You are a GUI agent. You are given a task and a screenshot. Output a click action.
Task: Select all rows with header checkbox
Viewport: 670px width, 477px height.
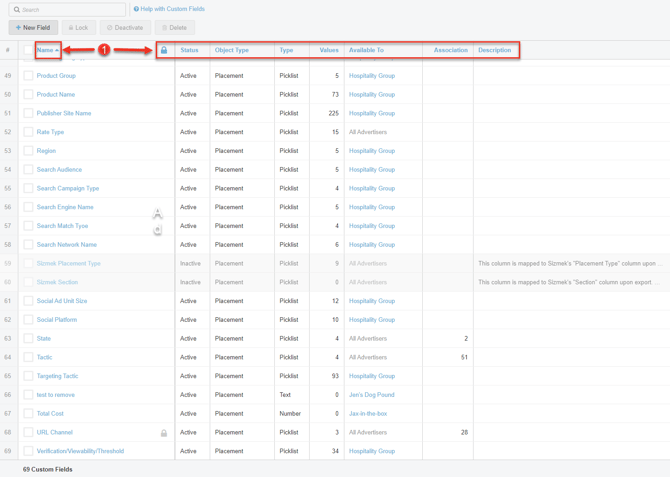pyautogui.click(x=28, y=50)
